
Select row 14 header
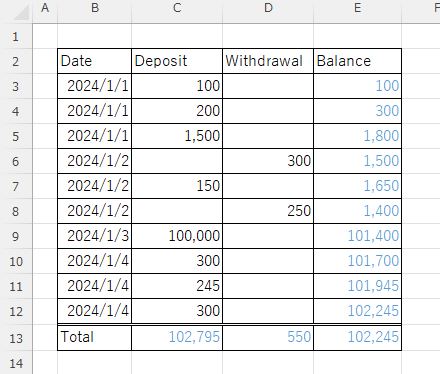(x=16, y=363)
